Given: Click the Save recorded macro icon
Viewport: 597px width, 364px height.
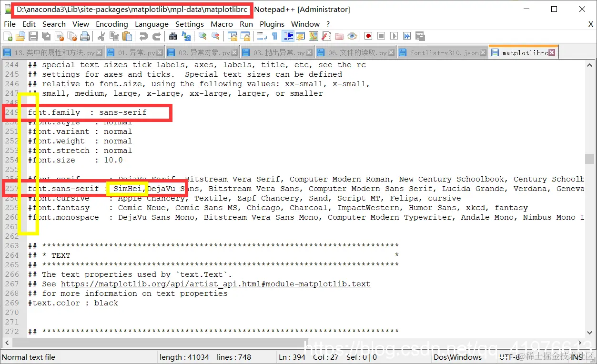Looking at the screenshot, I should tap(420, 36).
